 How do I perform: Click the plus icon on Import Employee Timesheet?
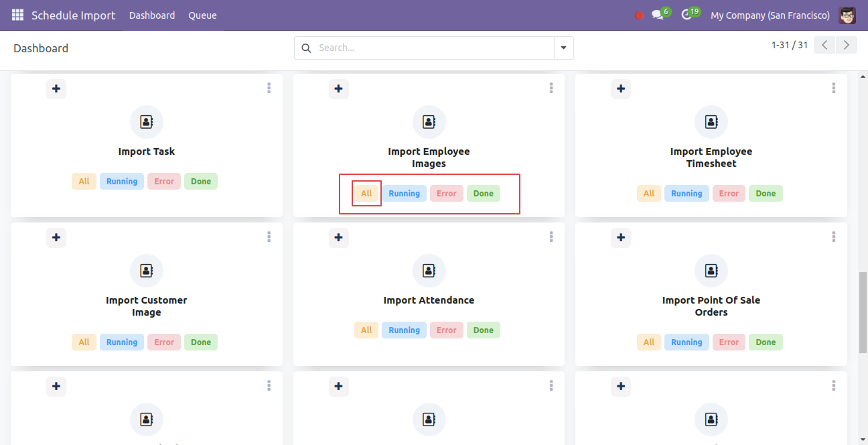[621, 88]
